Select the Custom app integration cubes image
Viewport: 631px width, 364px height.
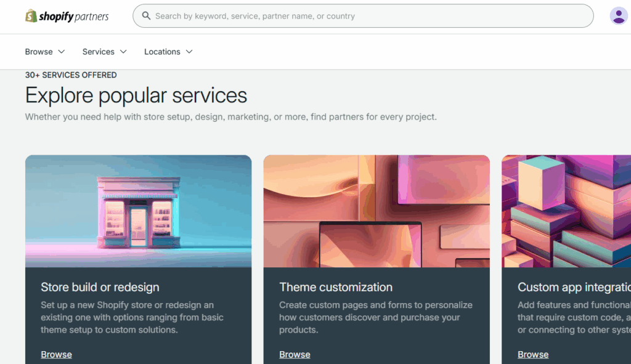(566, 211)
